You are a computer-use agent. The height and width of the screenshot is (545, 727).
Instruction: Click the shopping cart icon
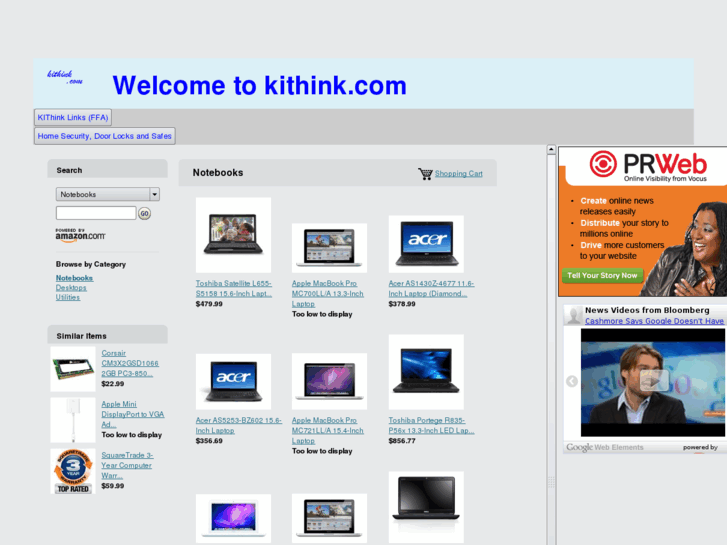pos(425,174)
